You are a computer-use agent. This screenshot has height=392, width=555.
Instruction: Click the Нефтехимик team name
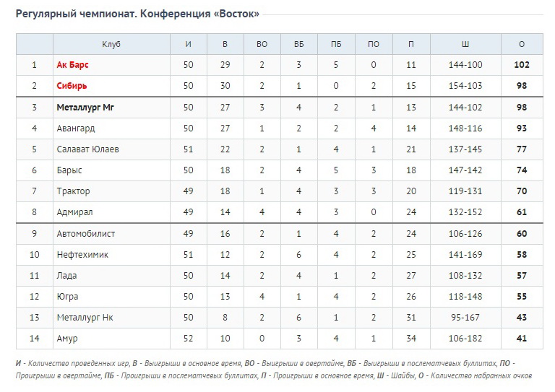(x=82, y=255)
